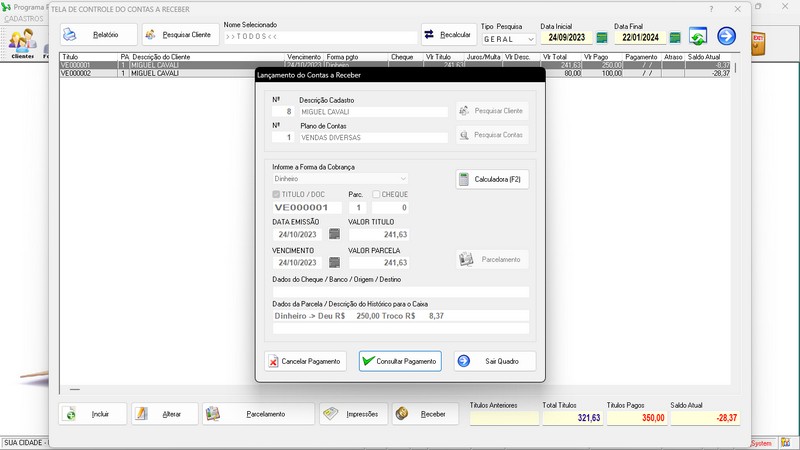800x450 pixels.
Task: Click the Alterar button at bottom
Action: [x=165, y=414]
